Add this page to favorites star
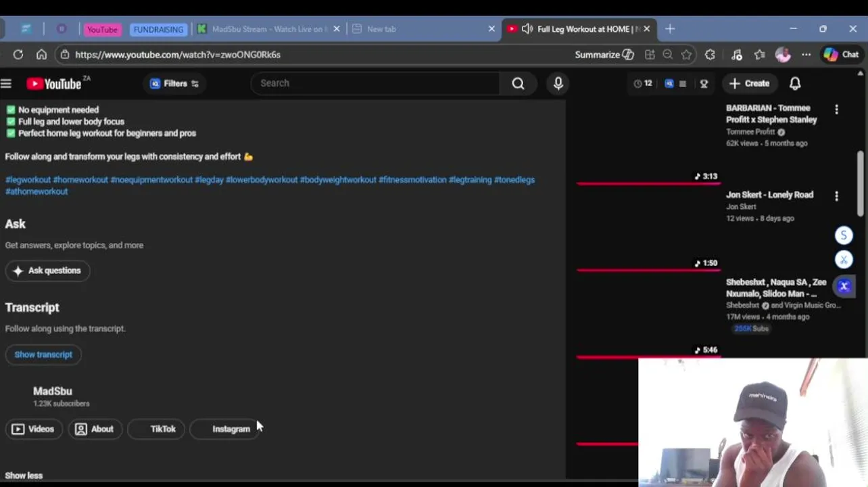The height and width of the screenshot is (487, 868). coord(687,55)
